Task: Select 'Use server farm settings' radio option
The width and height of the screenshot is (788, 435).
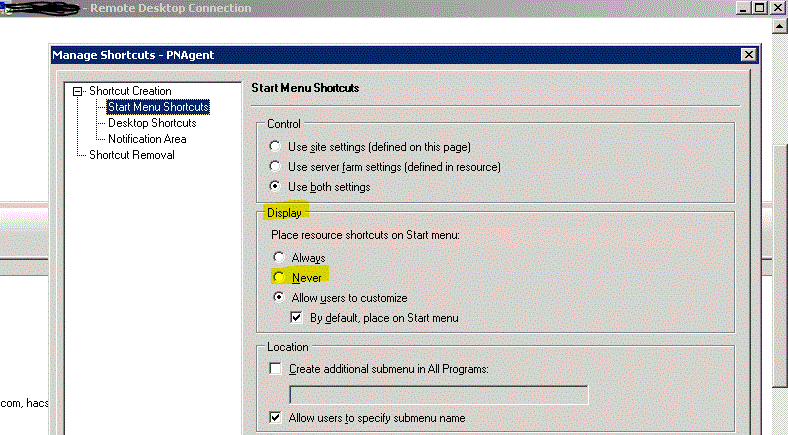Action: point(275,166)
